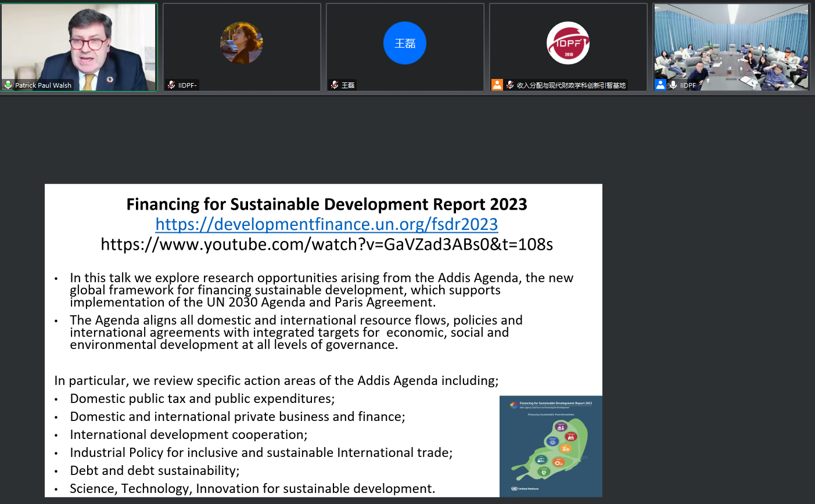Click the blue co-host badge on IIDPF tile

(660, 85)
